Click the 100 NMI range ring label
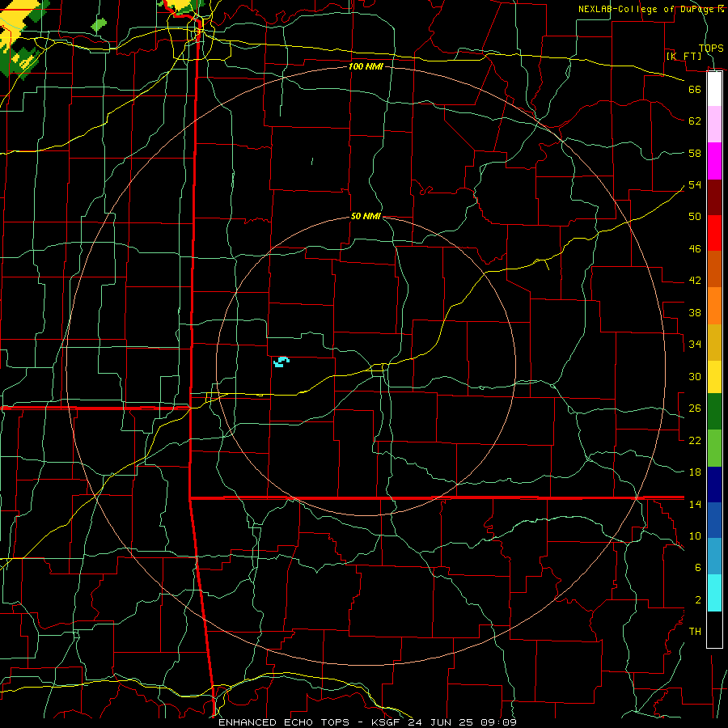Screen dimensions: 728x728 coord(366,66)
